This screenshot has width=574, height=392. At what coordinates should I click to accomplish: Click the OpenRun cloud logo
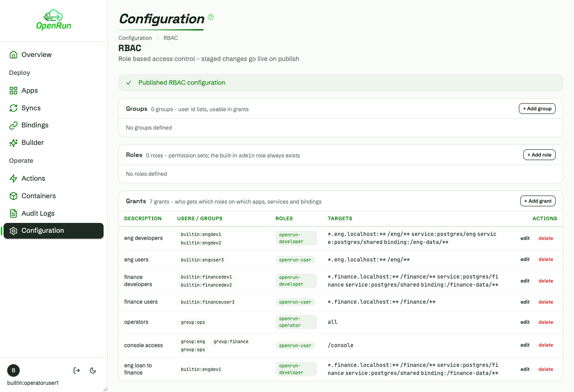54,20
